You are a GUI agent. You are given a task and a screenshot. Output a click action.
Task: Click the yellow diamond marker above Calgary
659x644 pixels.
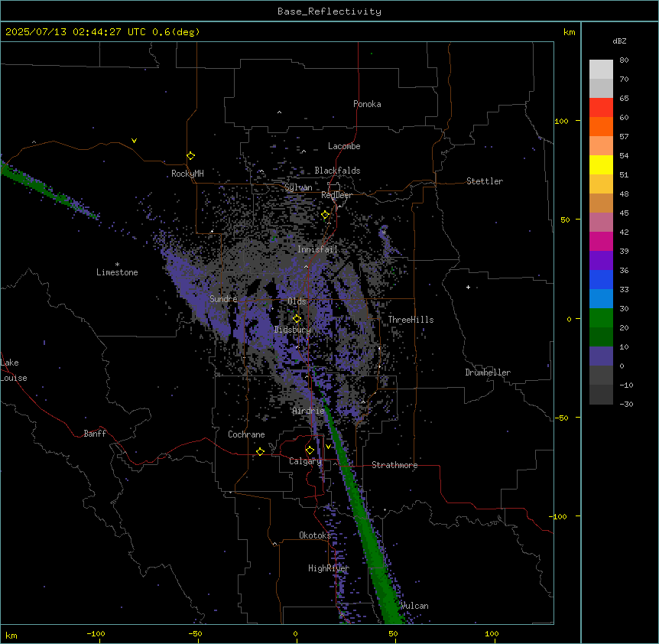pos(310,450)
